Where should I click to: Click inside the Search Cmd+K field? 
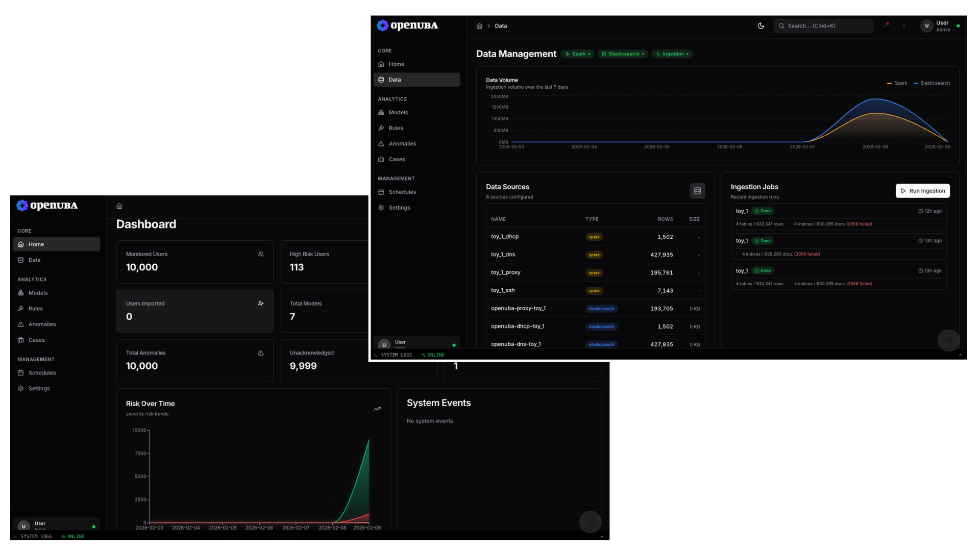(x=823, y=26)
